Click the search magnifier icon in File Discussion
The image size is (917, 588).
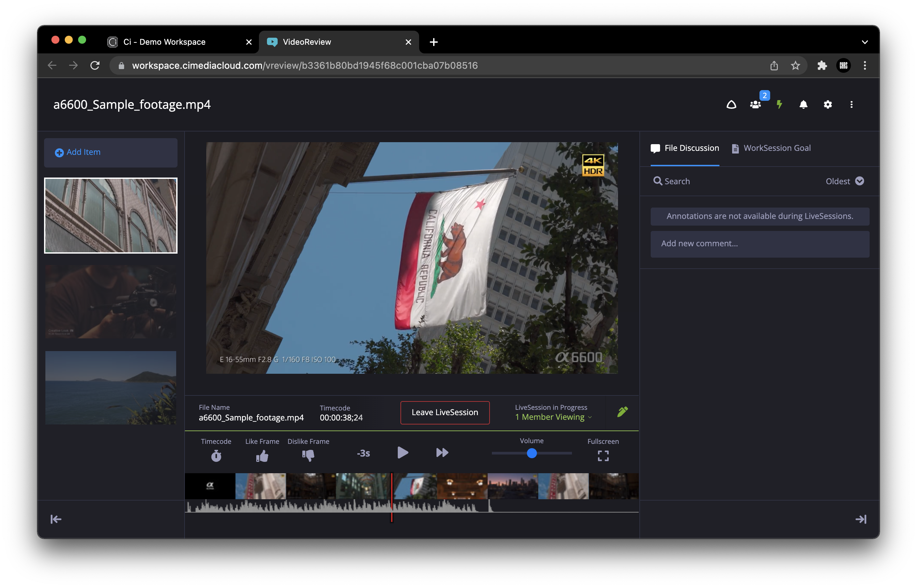tap(657, 181)
